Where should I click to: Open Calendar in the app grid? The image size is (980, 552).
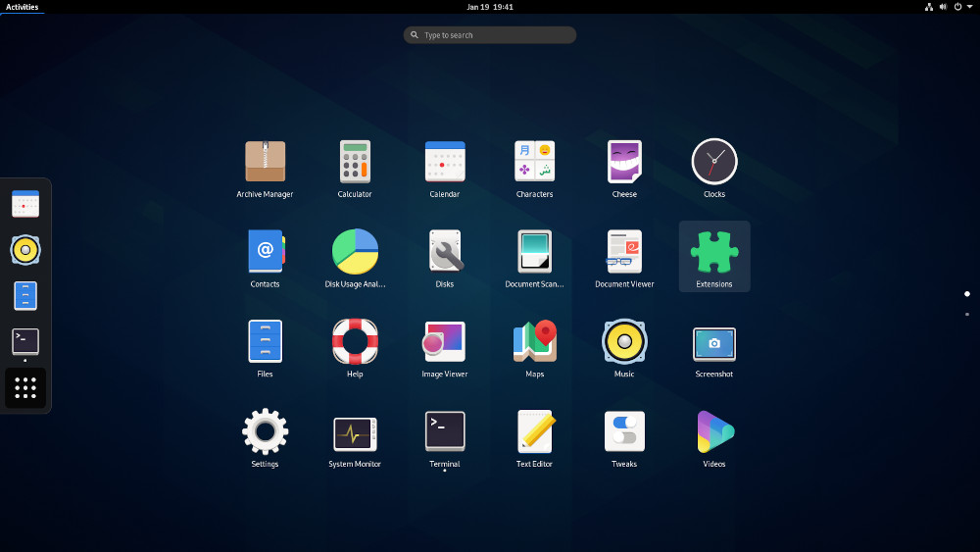tap(444, 168)
